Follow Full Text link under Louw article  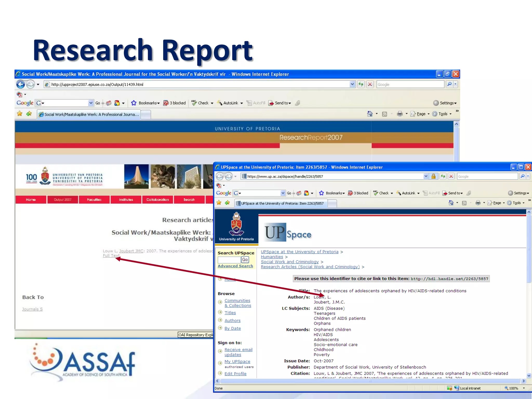click(x=111, y=256)
